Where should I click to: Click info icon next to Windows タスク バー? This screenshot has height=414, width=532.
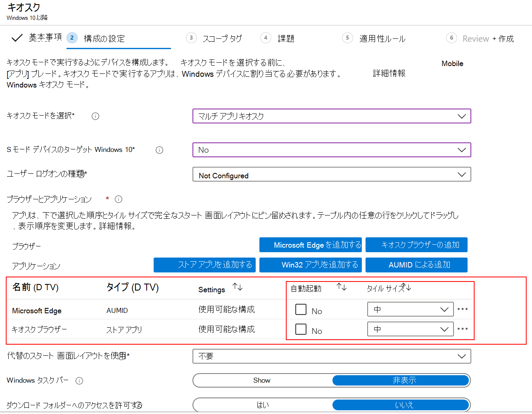(79, 381)
